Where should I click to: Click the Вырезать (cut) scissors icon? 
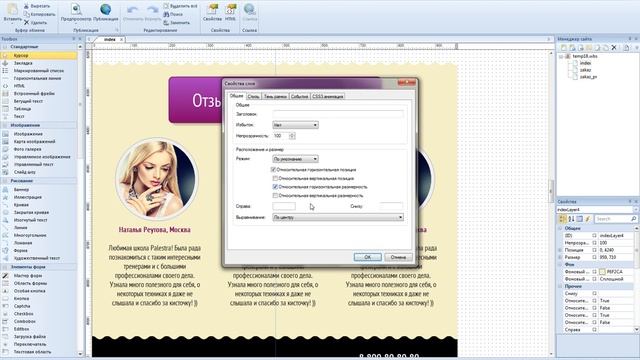pos(27,6)
